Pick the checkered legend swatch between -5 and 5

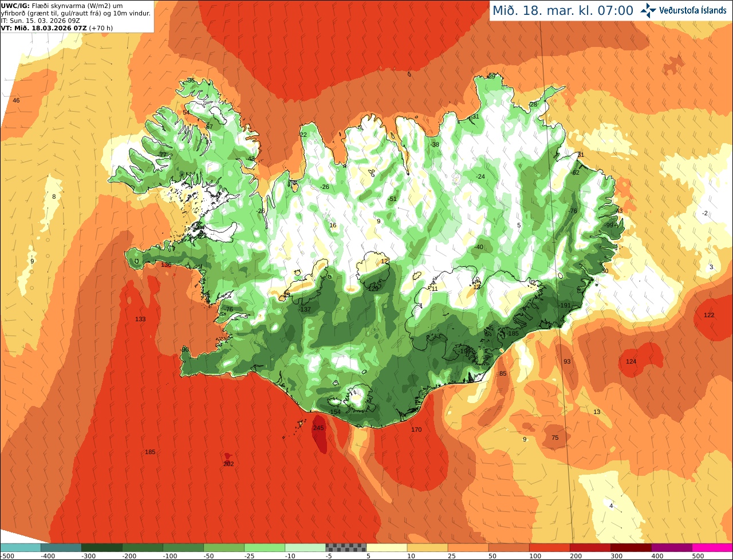(346, 547)
